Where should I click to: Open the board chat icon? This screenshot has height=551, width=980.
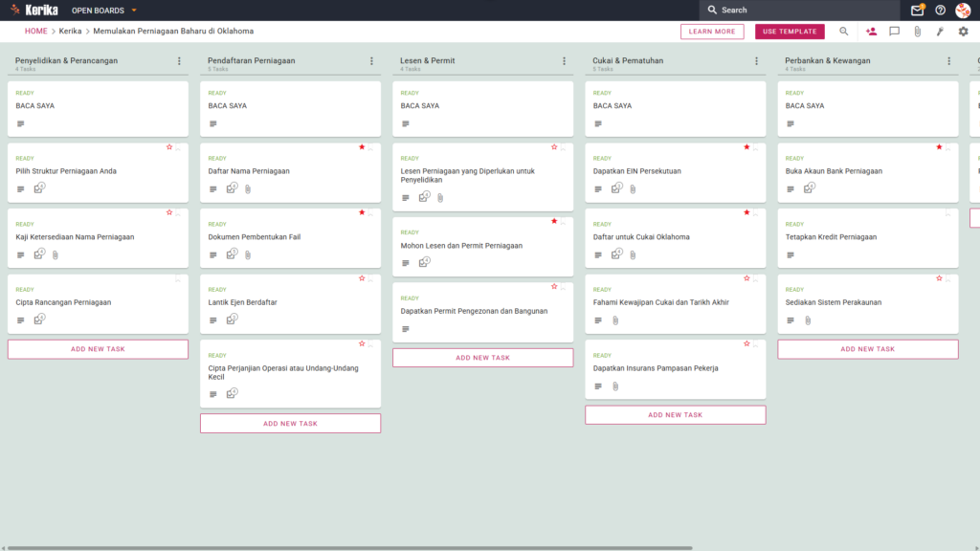(x=895, y=32)
